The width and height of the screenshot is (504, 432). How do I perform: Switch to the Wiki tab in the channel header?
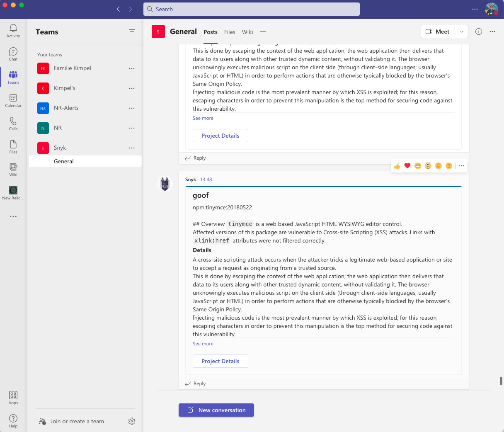(247, 32)
